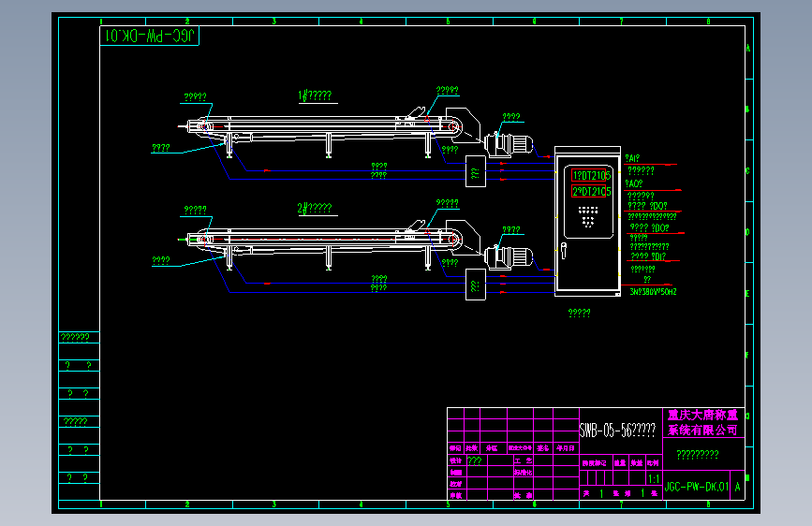Click the SWB-05-56 title block text
Viewport: 812px width, 526px height.
pos(618,430)
